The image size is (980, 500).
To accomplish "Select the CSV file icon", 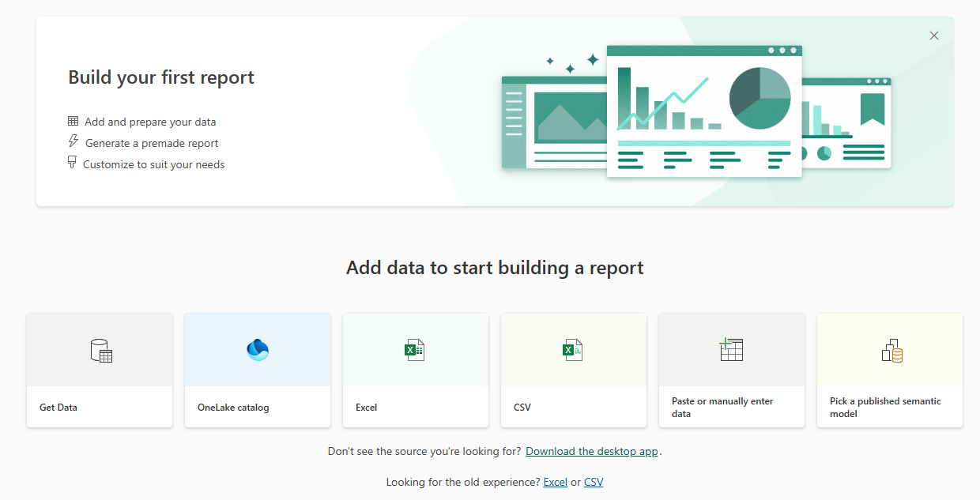I will click(x=574, y=349).
